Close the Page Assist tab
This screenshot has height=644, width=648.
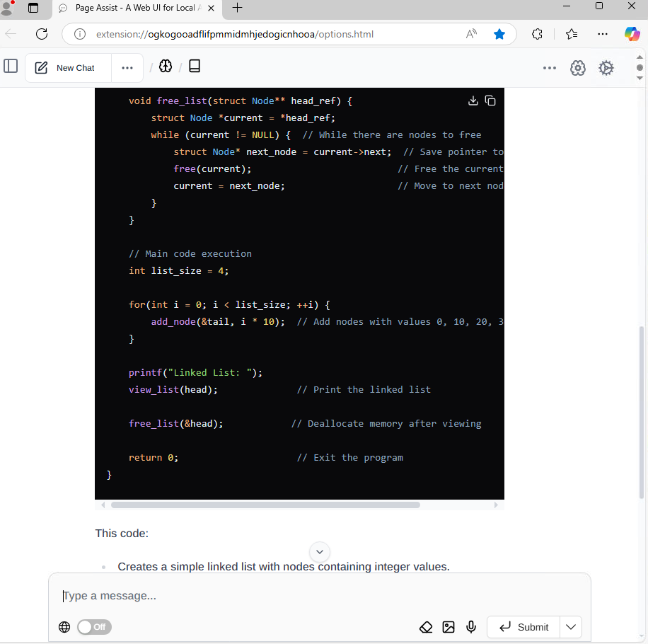tap(212, 8)
